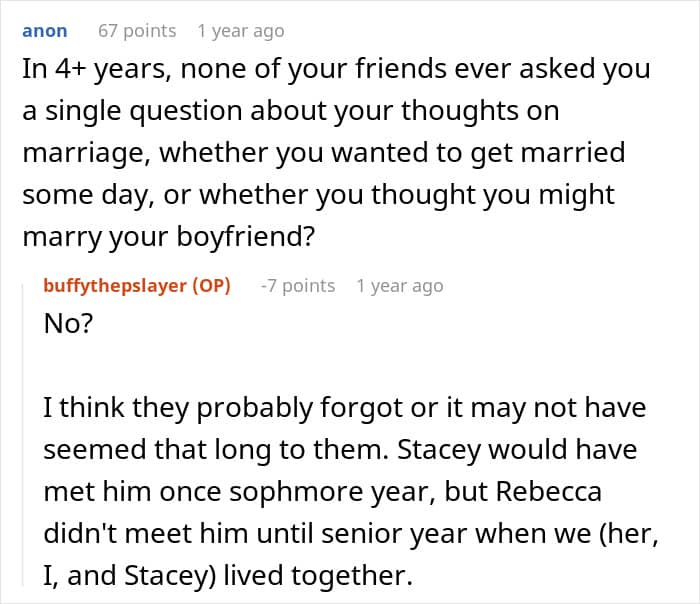This screenshot has width=700, height=604.
Task: Click anon comment's "1 year ago" timestamp
Action: 240,31
